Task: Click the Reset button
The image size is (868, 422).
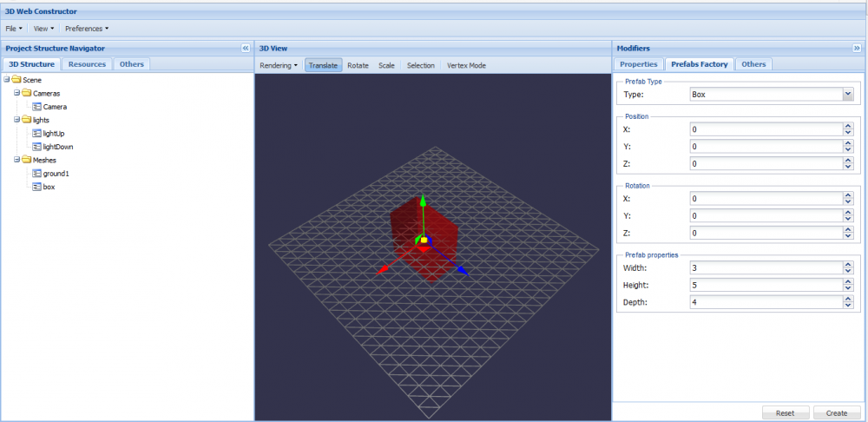Action: pos(786,413)
